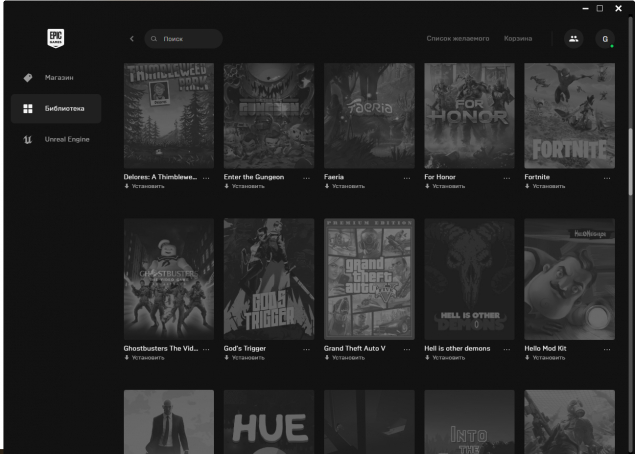635x454 pixels.
Task: Open the Hitman game cover
Action: tap(169, 422)
